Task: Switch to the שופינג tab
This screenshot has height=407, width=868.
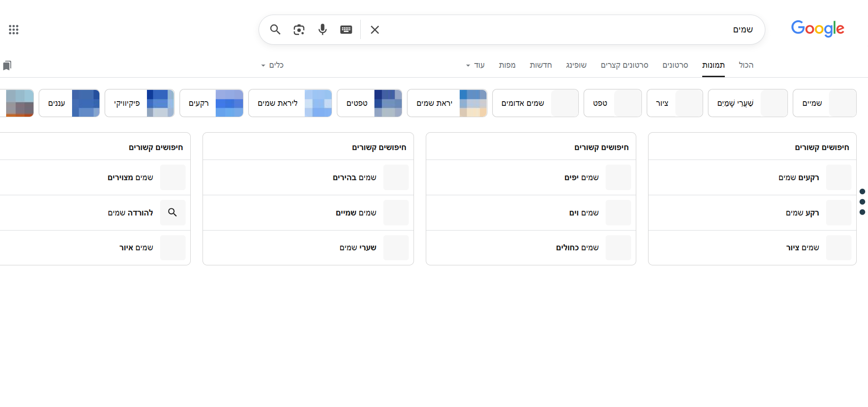Action: pos(576,65)
